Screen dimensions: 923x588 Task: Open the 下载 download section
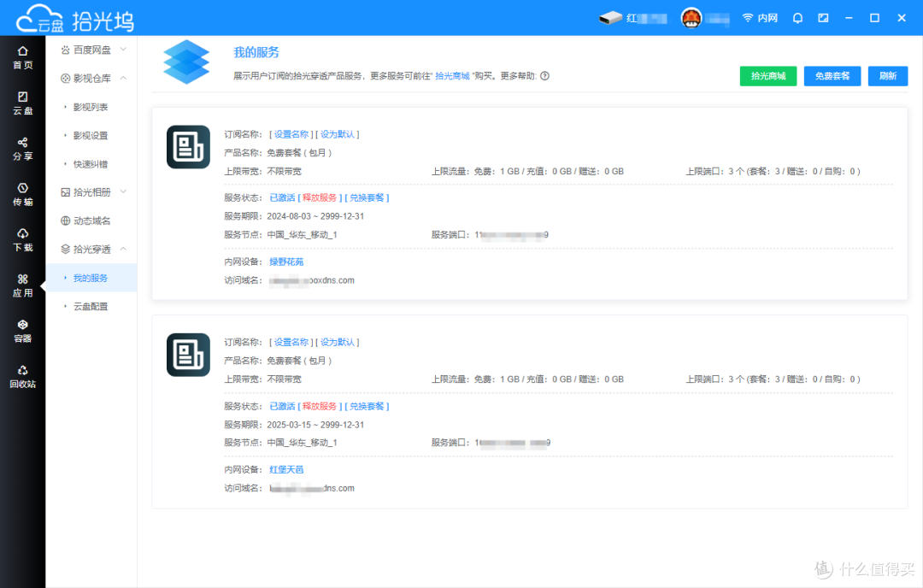[22, 240]
